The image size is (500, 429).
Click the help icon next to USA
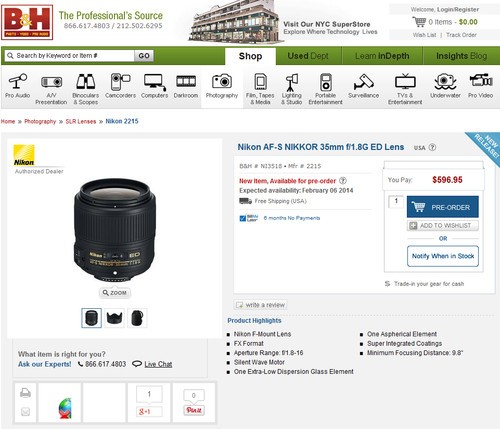pyautogui.click(x=432, y=147)
